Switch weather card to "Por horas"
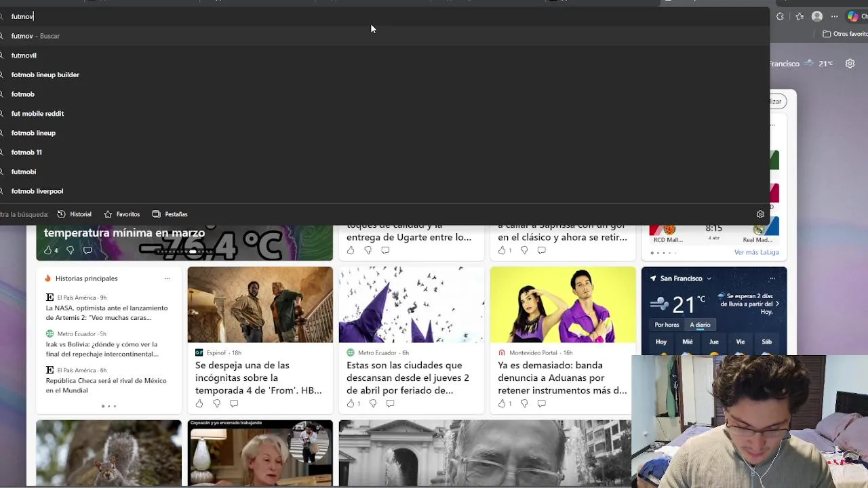 667,325
